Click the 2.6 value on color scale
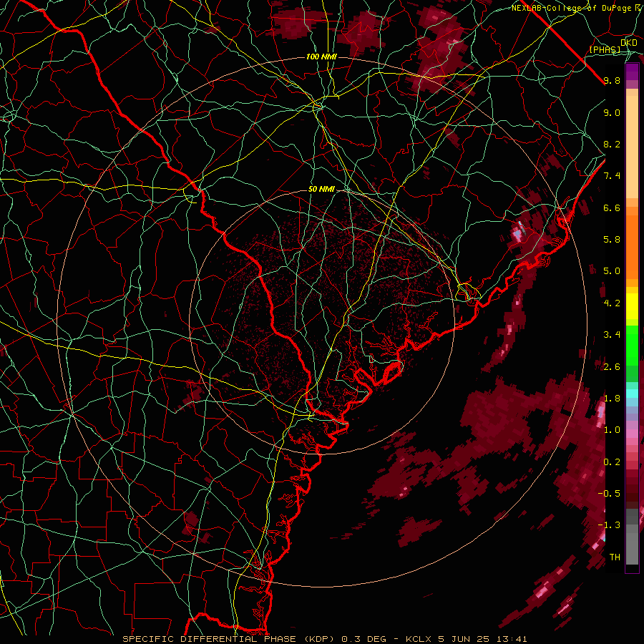 tap(612, 367)
